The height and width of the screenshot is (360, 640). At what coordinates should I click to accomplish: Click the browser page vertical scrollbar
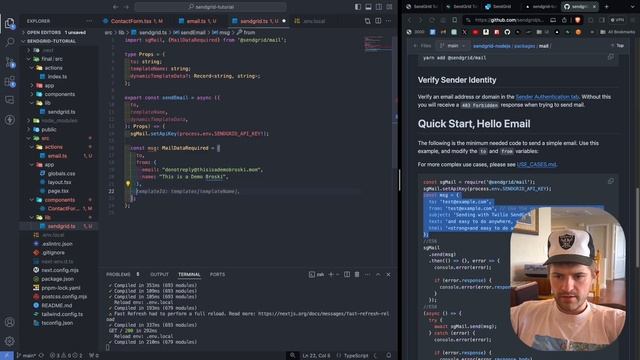[x=637, y=228]
